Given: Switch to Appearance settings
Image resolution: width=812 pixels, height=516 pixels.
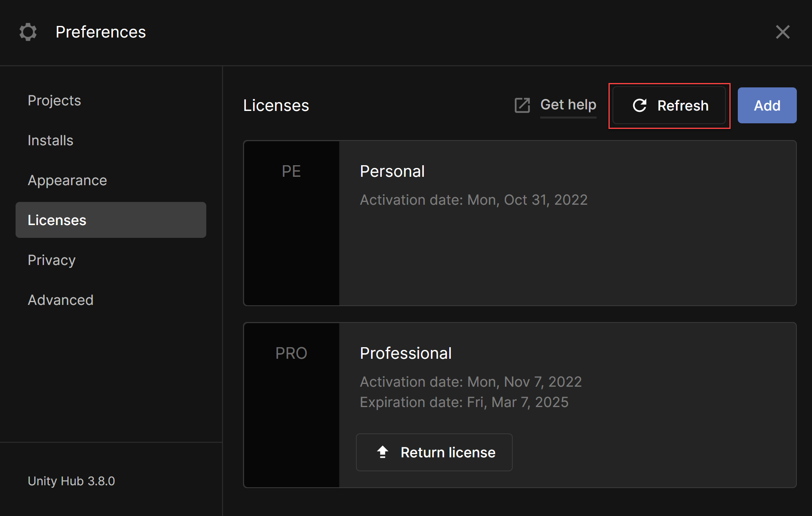Looking at the screenshot, I should tap(67, 180).
